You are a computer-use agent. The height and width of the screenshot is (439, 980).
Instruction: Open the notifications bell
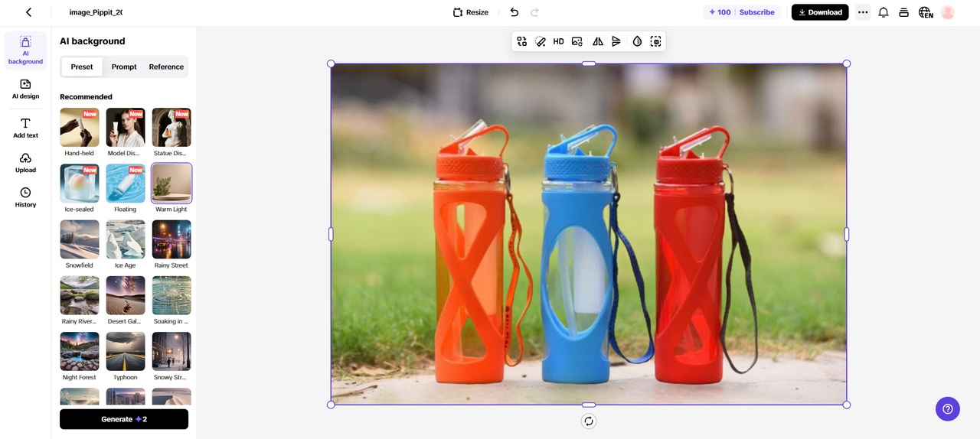[x=883, y=12]
